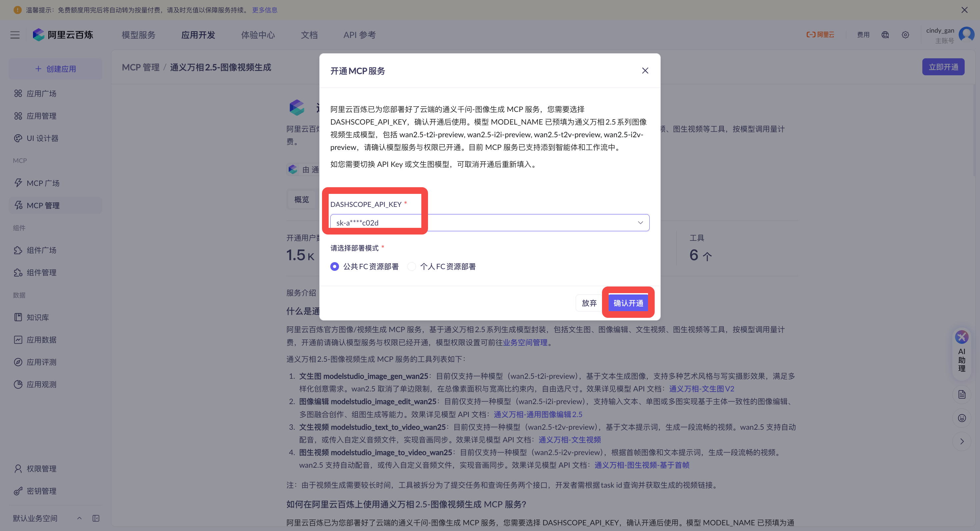Open 体验中心 top menu
This screenshot has height=531, width=980.
258,35
